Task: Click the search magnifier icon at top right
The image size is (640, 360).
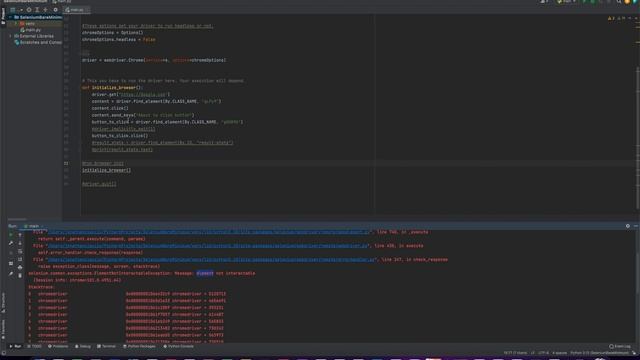Action: tap(619, 2)
